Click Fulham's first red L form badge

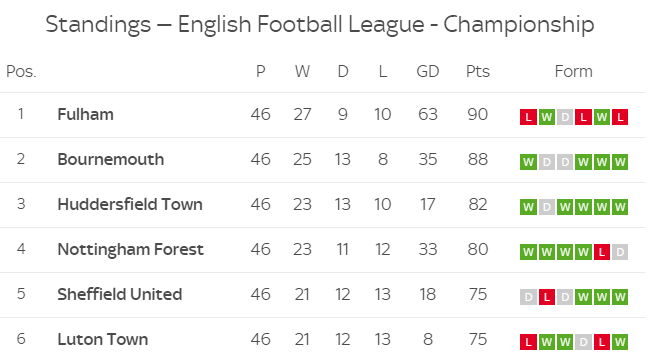point(528,117)
